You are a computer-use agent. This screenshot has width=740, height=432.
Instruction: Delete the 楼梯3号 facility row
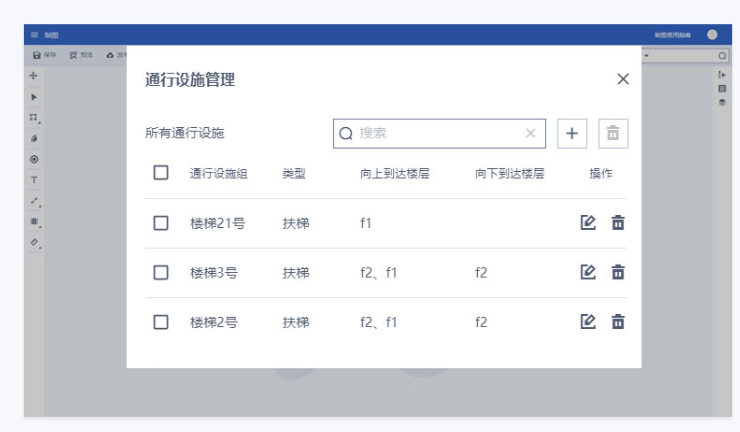618,272
